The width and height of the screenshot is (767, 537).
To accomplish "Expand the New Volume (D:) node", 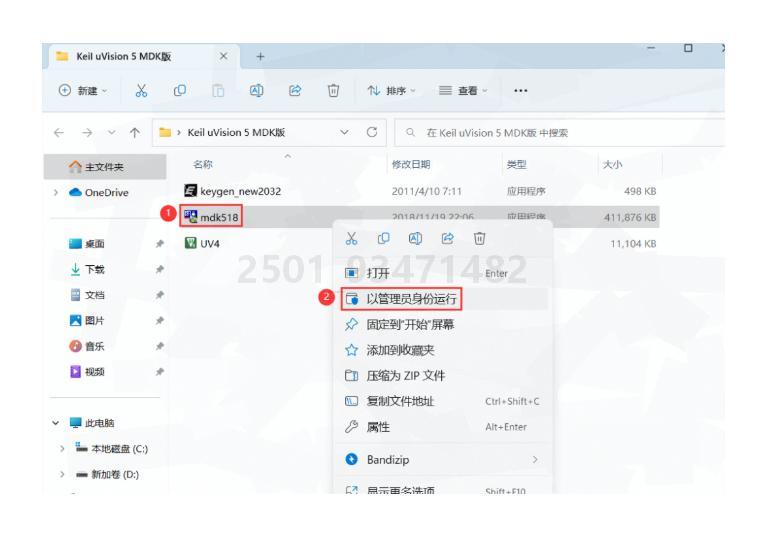I will (62, 474).
